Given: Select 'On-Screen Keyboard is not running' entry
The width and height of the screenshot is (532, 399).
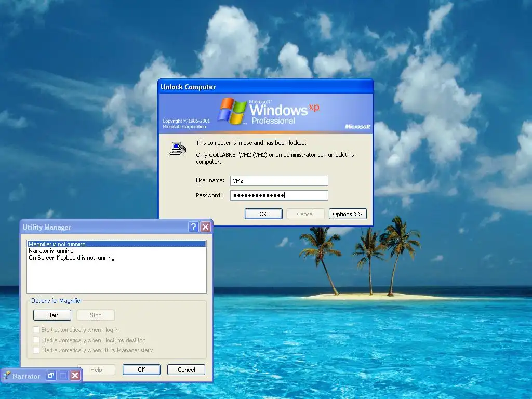Looking at the screenshot, I should [116, 258].
